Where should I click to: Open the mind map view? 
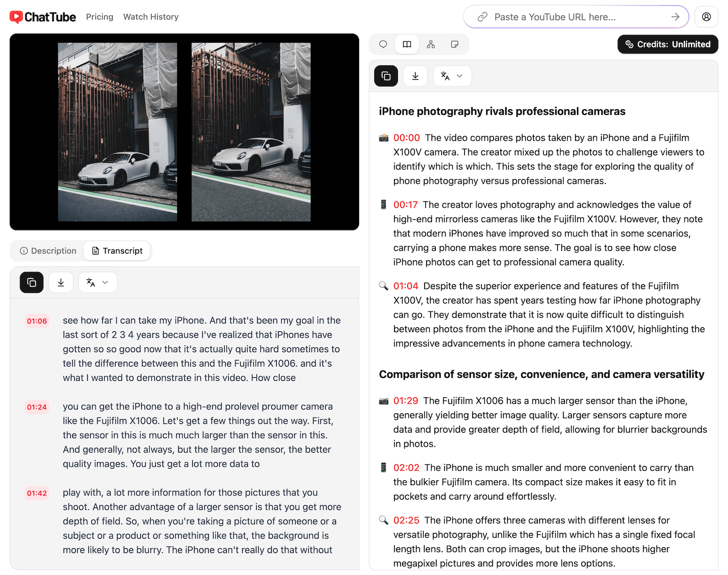pyautogui.click(x=430, y=44)
